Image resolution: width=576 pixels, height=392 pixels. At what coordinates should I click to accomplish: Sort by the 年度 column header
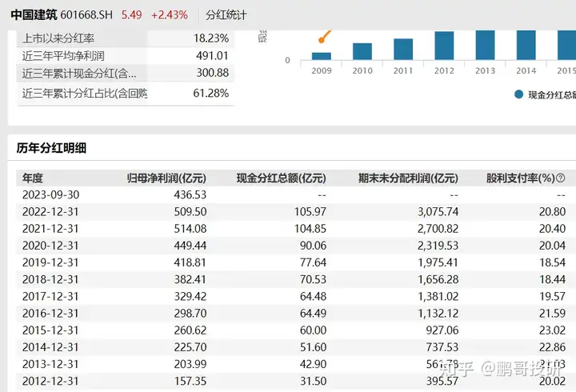pyautogui.click(x=33, y=178)
